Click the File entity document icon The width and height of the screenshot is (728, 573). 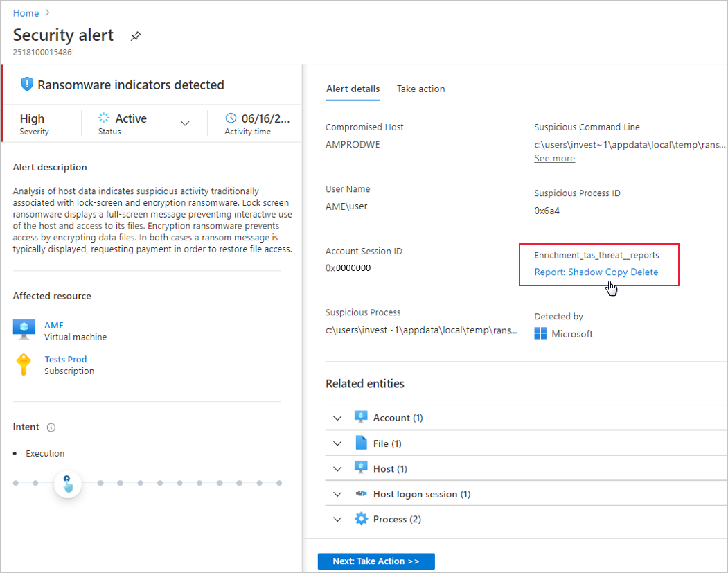click(361, 443)
